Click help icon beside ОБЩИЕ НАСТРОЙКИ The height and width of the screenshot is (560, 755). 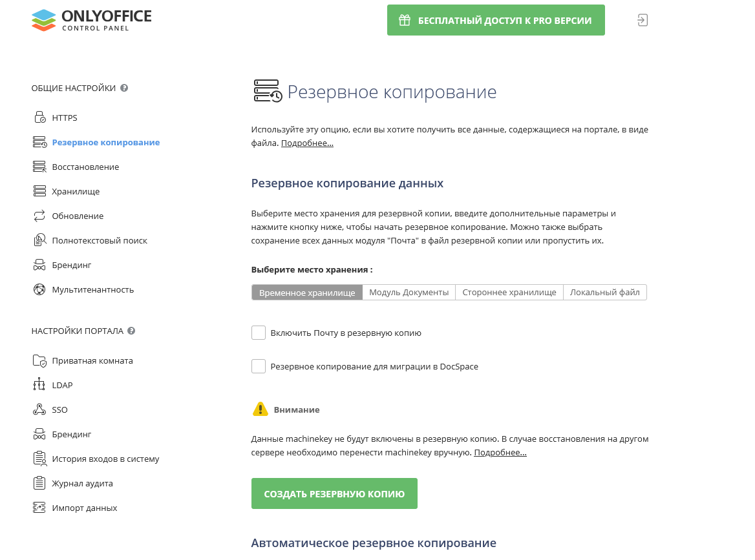pyautogui.click(x=124, y=88)
